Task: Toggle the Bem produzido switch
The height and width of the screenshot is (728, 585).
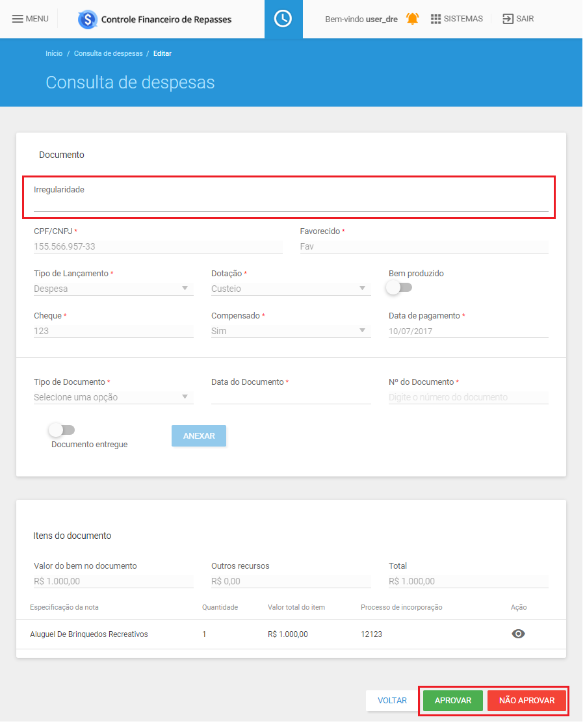Action: [400, 288]
